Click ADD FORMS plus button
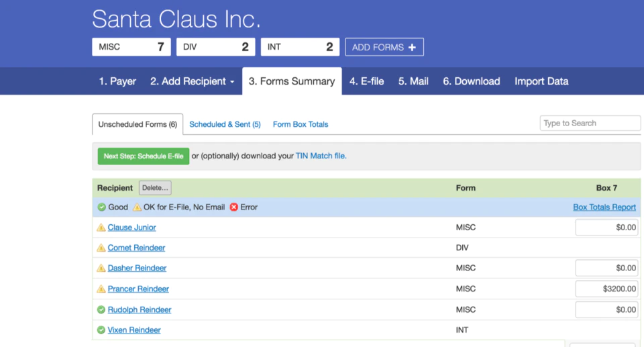 (x=384, y=47)
